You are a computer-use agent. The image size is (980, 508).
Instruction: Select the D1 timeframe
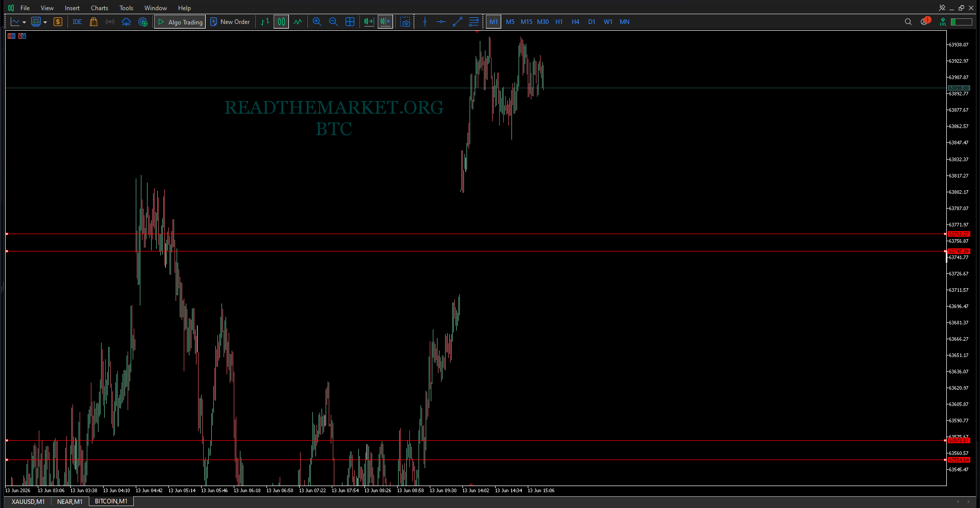(592, 22)
